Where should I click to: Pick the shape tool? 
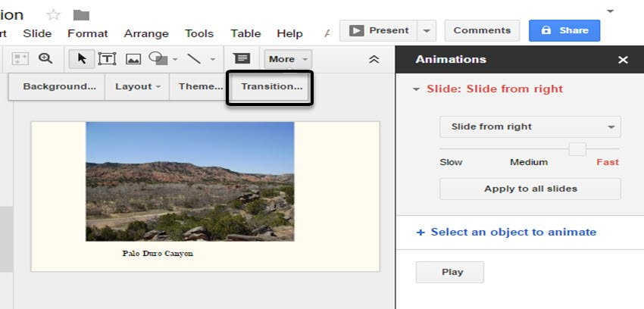tap(158, 58)
